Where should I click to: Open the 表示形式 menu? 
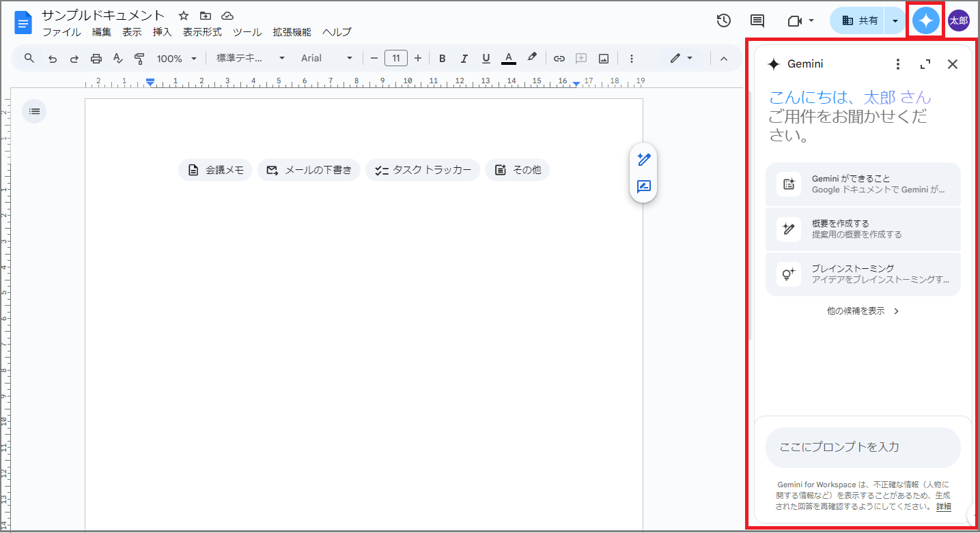point(202,32)
